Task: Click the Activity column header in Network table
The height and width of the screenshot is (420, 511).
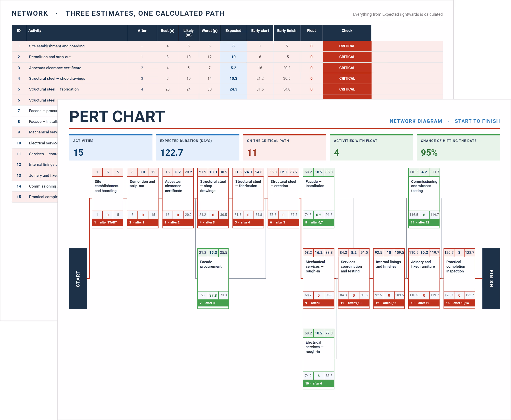Action: pyautogui.click(x=76, y=33)
